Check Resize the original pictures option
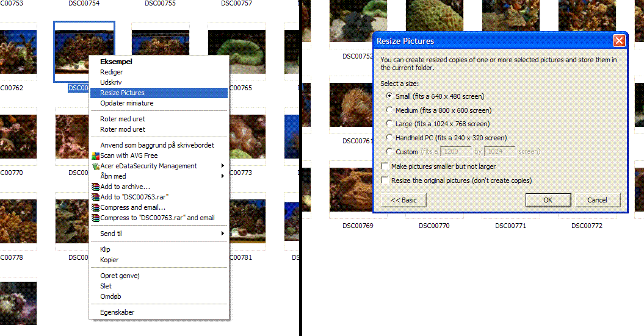644x336 pixels. [385, 181]
